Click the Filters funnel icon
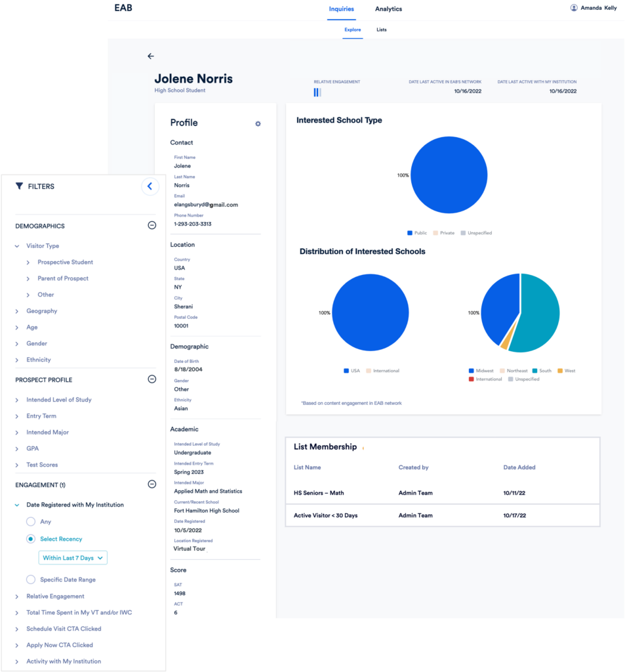This screenshot has height=672, width=625. pos(19,186)
